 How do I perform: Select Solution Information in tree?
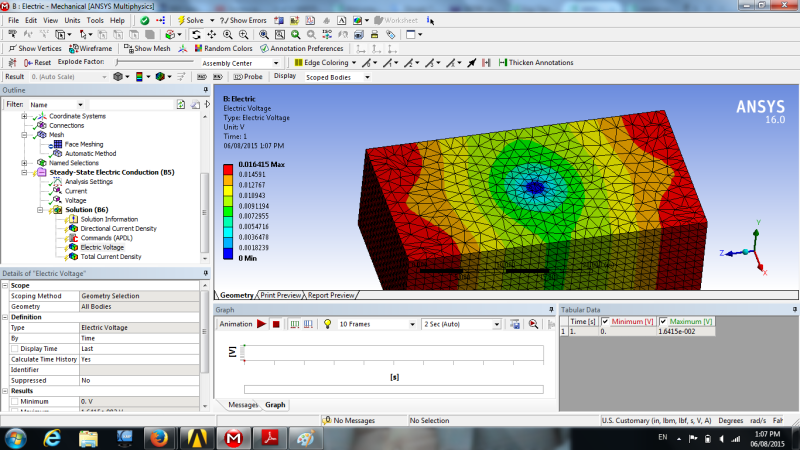(x=109, y=219)
